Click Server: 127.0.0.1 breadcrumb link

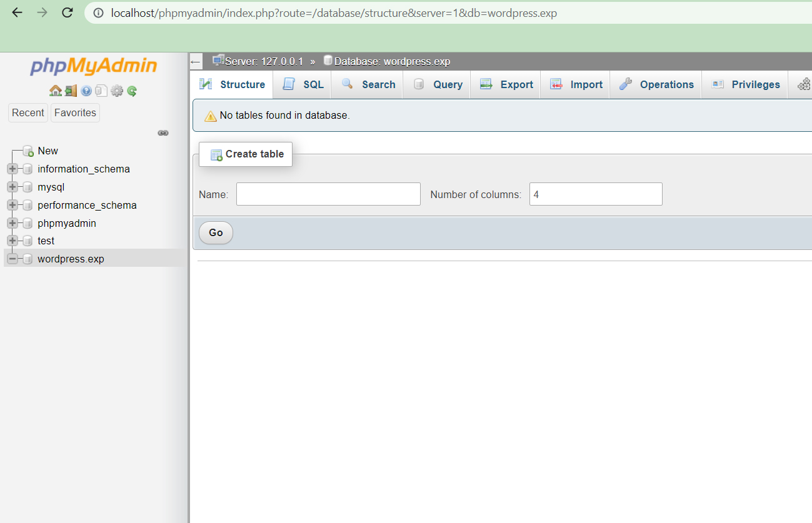coord(264,62)
